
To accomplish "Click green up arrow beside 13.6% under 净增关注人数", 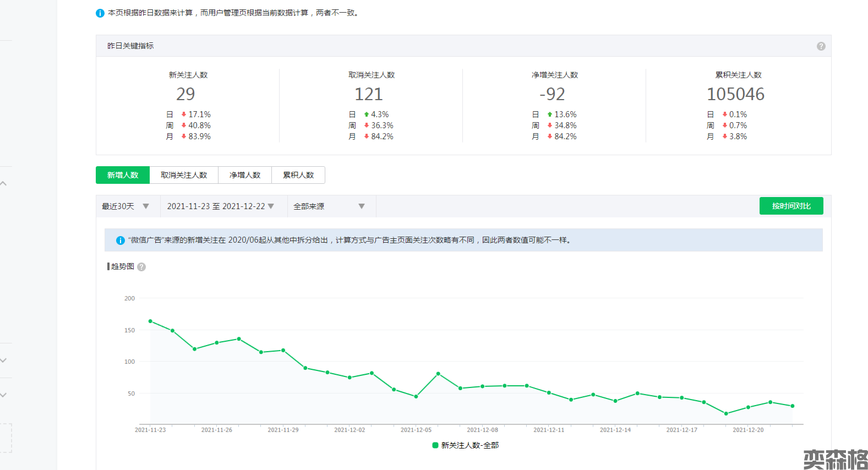I will pos(549,114).
